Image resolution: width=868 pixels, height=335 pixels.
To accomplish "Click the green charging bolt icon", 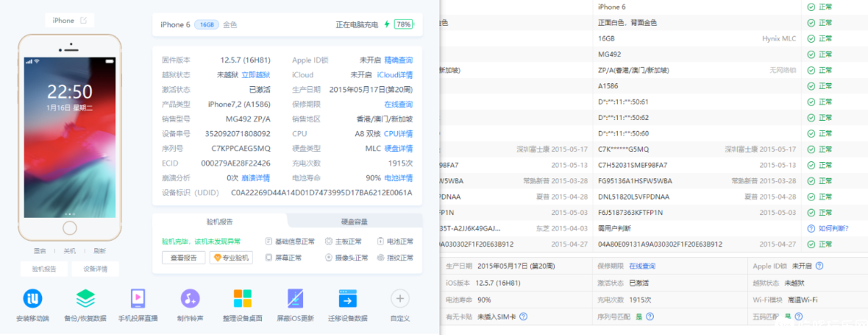I will coord(387,24).
